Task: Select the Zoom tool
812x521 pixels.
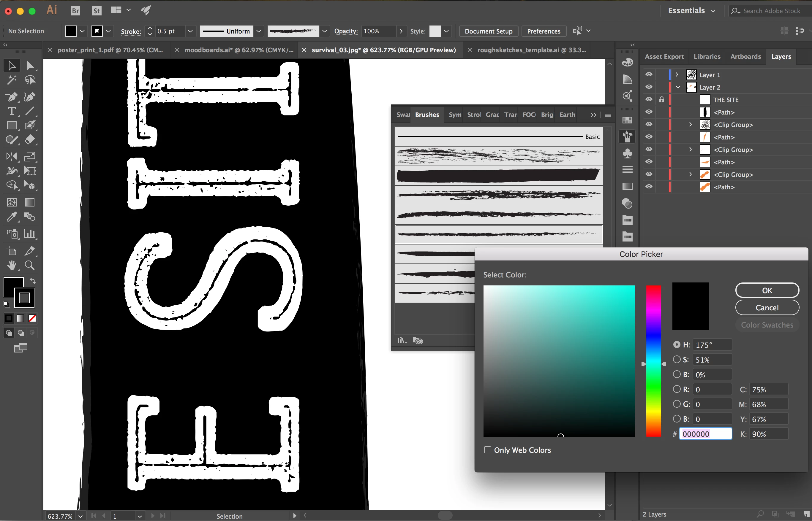Action: (x=30, y=265)
